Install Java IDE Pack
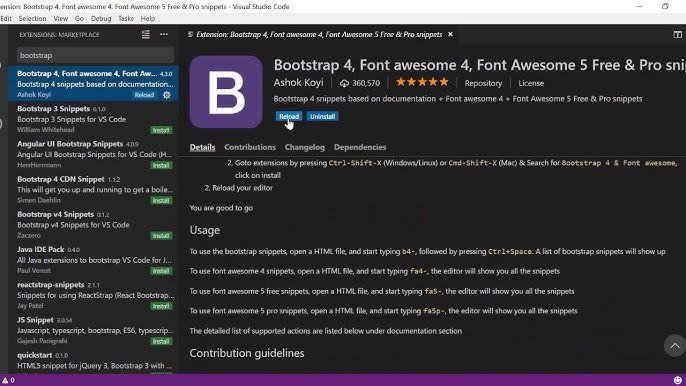The image size is (686, 386). (x=161, y=271)
